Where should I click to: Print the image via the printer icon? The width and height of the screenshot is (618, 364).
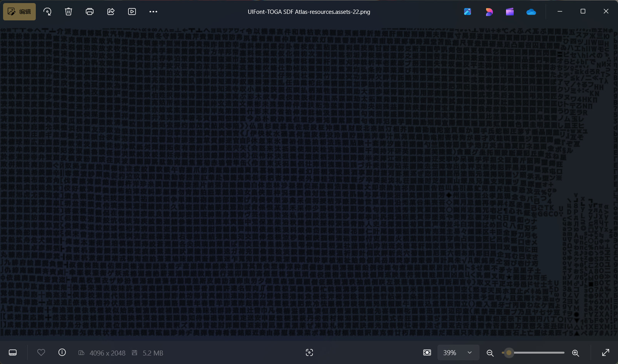(x=90, y=12)
